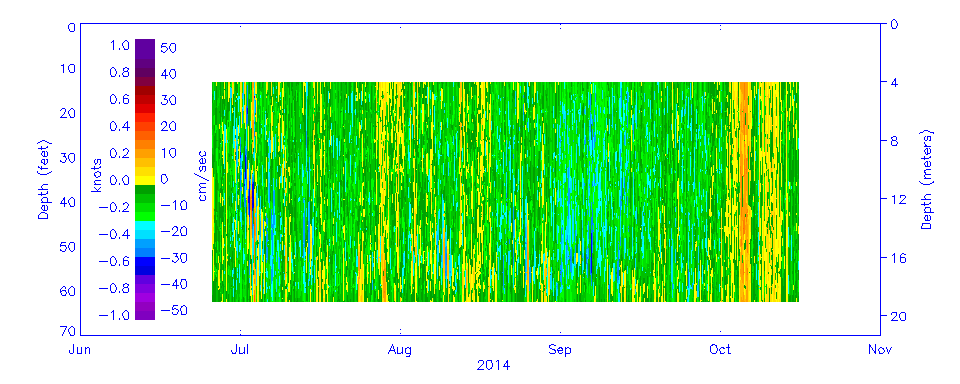This screenshot has height=384, width=960.
Task: Click the orange current band in early October
Action: click(744, 192)
